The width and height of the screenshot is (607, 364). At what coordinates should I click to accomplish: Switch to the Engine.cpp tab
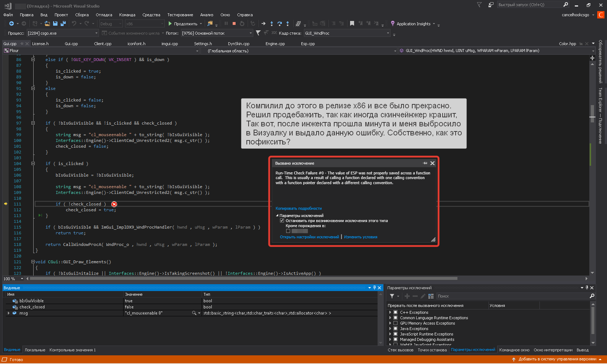275,44
